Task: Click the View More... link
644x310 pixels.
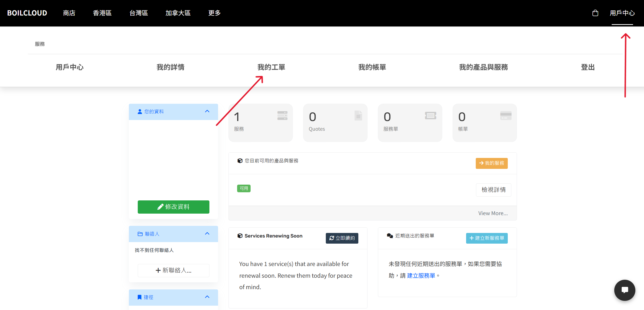Action: (x=493, y=213)
